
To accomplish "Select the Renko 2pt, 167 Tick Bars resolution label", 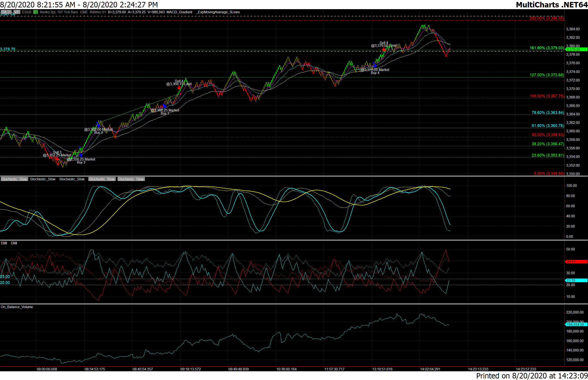I will click(59, 12).
